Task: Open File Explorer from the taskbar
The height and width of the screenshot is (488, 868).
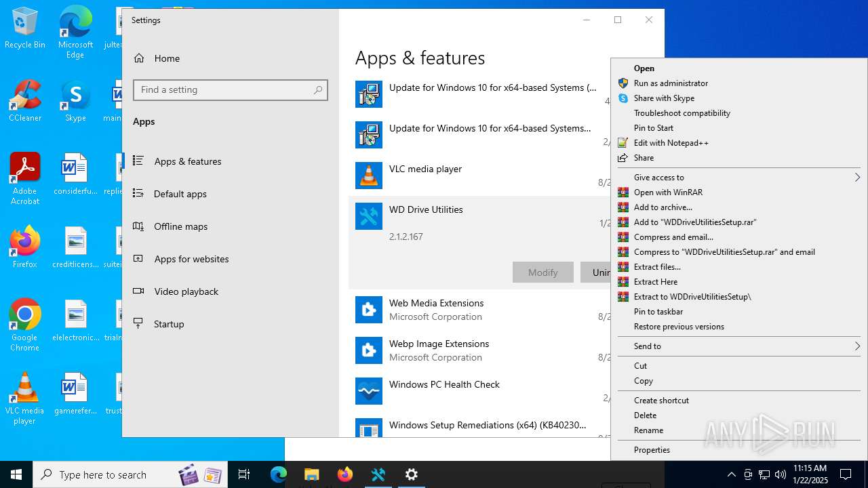Action: tap(311, 474)
